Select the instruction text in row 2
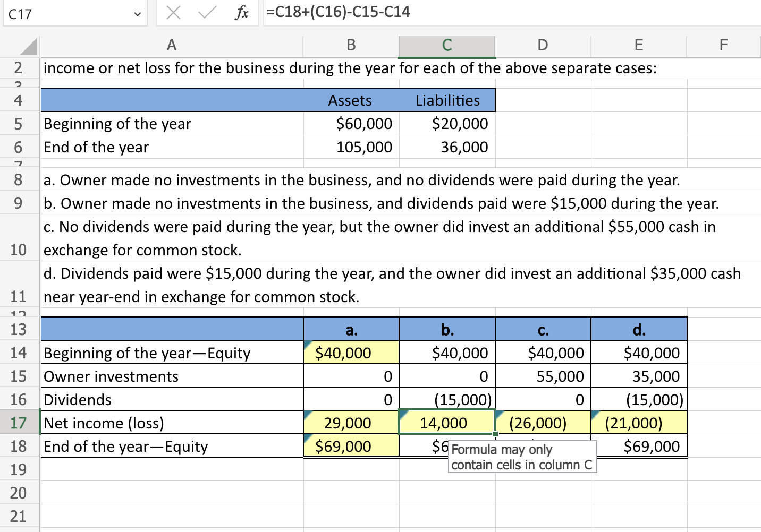 [x=350, y=68]
